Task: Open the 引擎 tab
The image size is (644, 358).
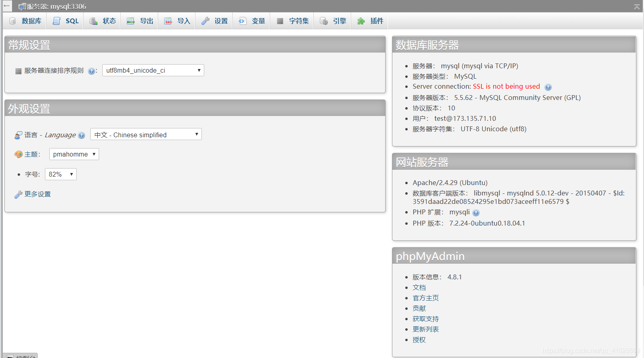Action: 332,21
